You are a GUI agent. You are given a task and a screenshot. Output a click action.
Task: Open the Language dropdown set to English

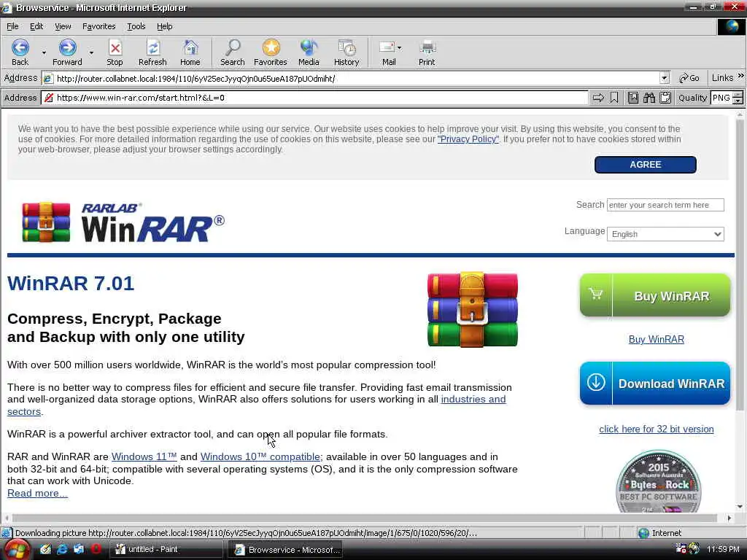[x=665, y=234]
